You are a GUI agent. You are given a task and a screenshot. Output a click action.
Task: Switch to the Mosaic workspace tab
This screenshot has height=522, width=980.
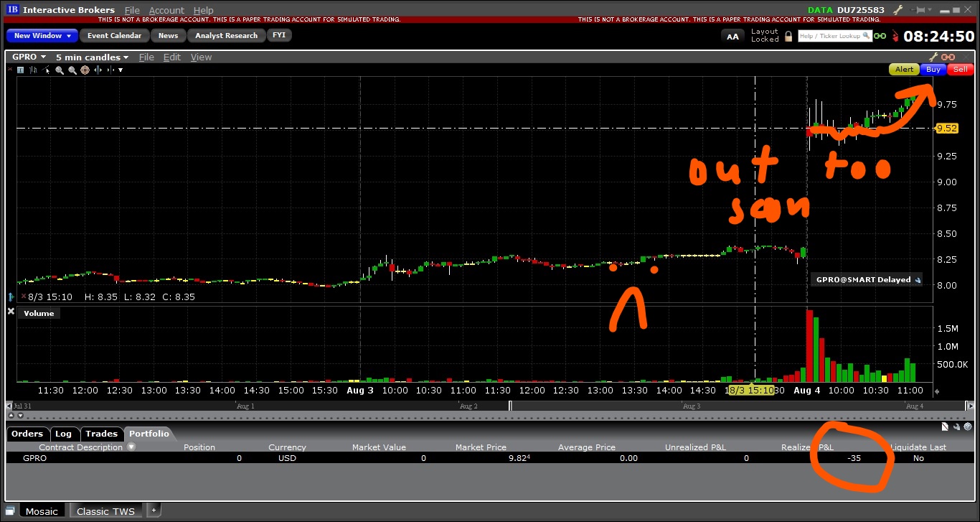pyautogui.click(x=41, y=511)
